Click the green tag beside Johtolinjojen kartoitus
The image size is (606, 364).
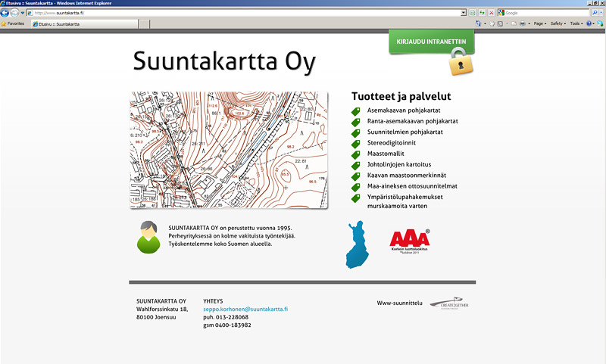(356, 165)
